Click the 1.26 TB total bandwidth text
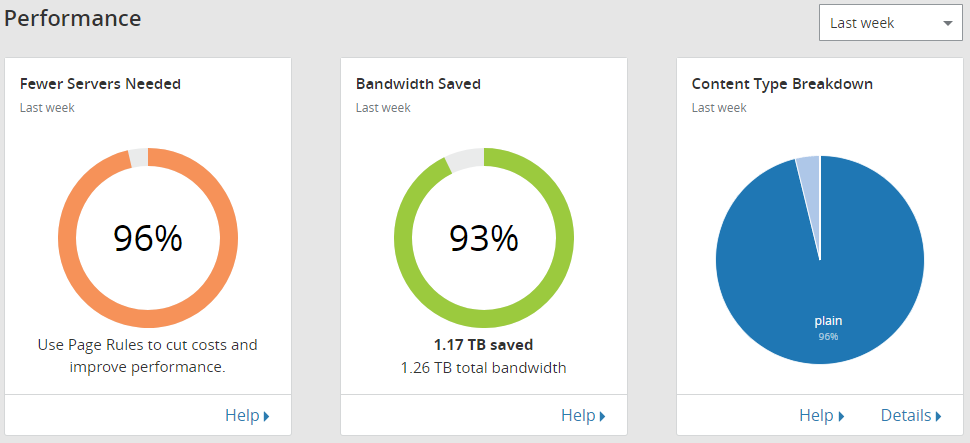The height and width of the screenshot is (443, 970). [483, 368]
